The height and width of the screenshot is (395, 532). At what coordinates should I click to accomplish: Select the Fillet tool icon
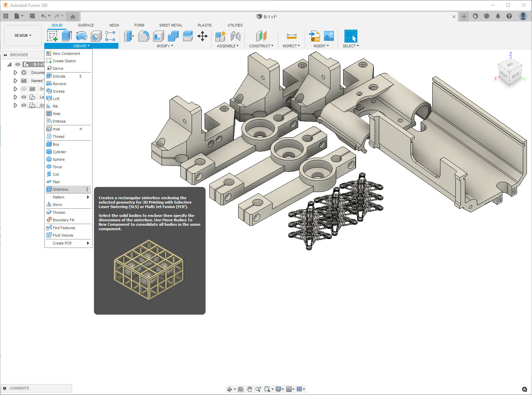coord(144,36)
